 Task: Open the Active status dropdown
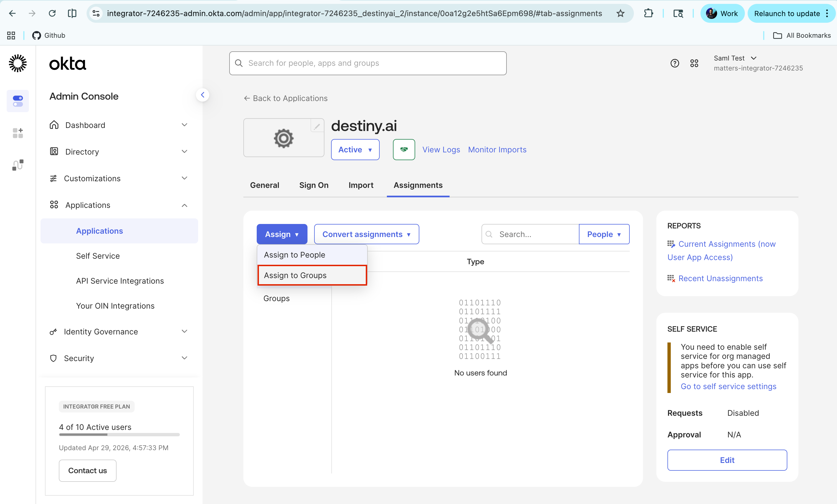(x=355, y=149)
